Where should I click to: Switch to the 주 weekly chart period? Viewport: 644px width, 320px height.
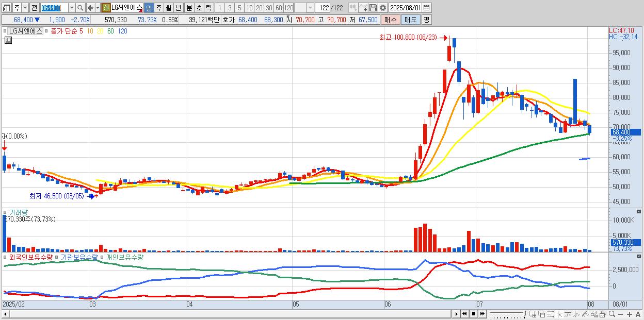pos(159,8)
